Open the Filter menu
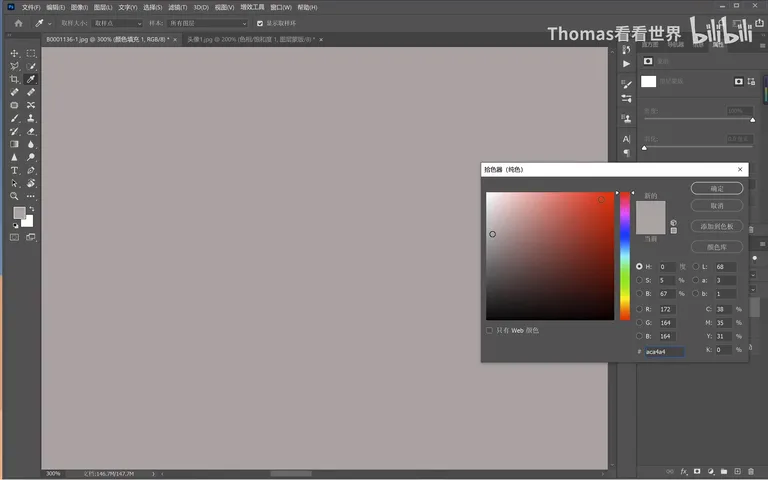Image resolution: width=768 pixels, height=480 pixels. 177,7
